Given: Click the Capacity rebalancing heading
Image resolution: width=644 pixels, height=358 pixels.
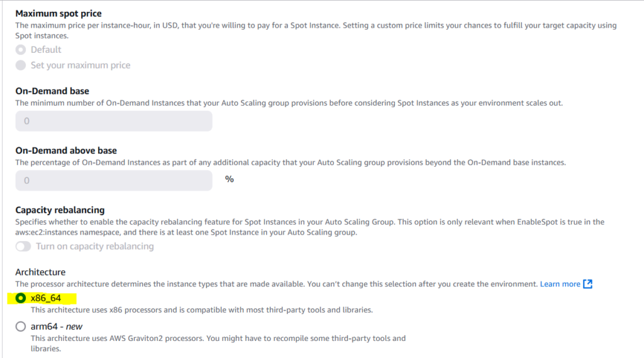Looking at the screenshot, I should [60, 210].
